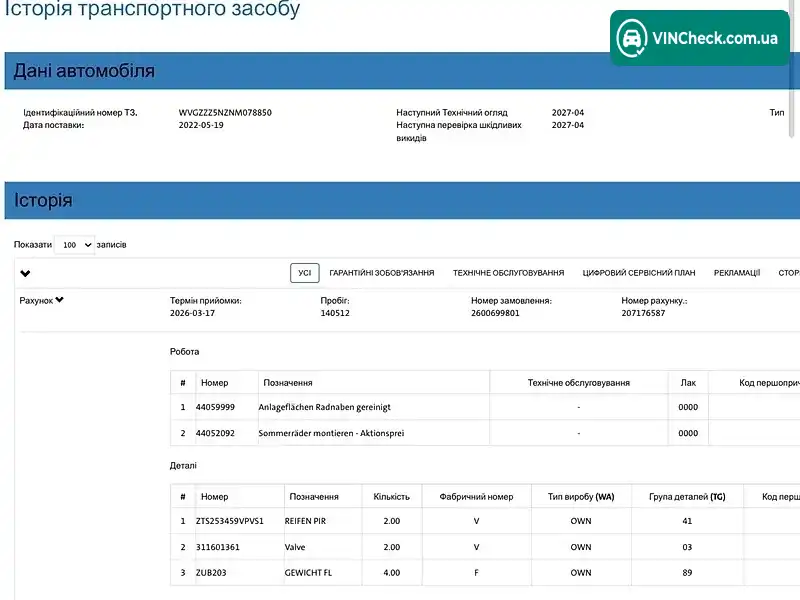Open the records-per-page dropdown showing 100
Screen dimensions: 800x600
click(75, 245)
